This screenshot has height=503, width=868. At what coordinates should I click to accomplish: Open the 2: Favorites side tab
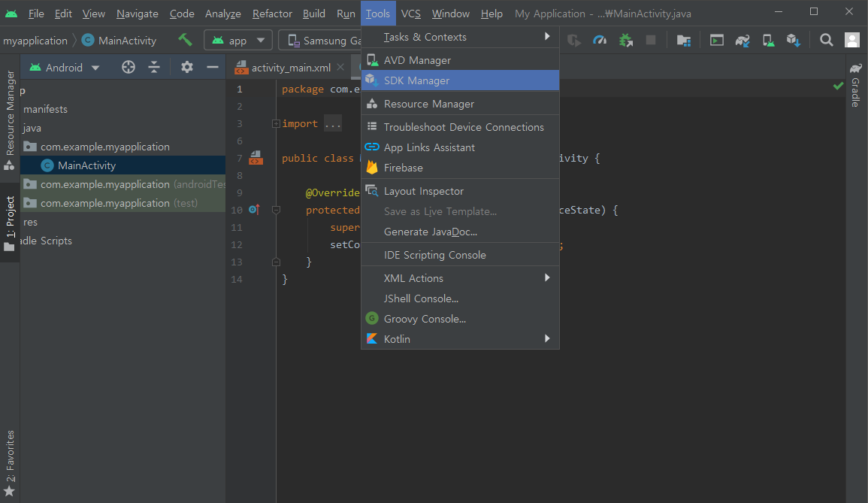pos(10,463)
